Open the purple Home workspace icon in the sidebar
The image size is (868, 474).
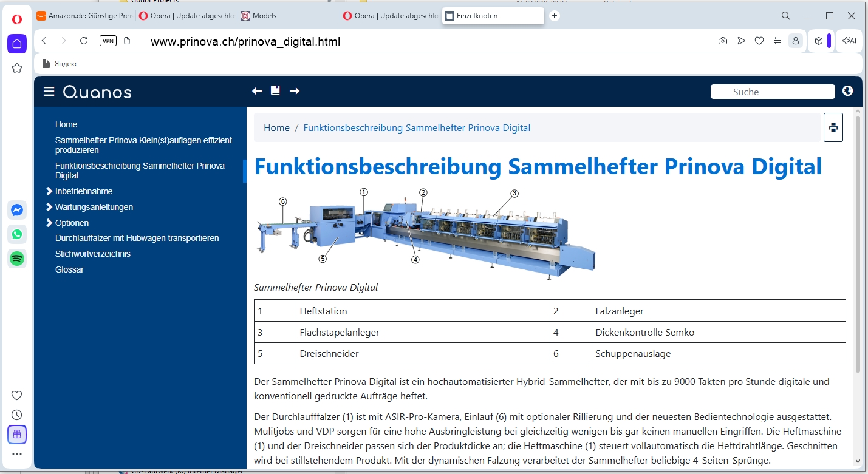click(17, 44)
